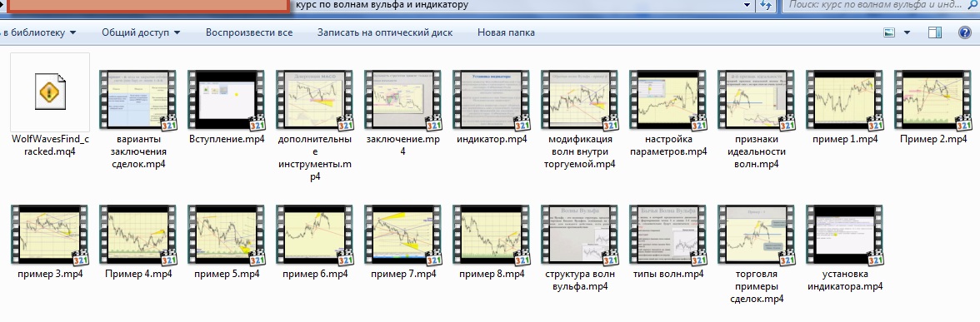Expand the address bar history dropdown

tap(747, 6)
